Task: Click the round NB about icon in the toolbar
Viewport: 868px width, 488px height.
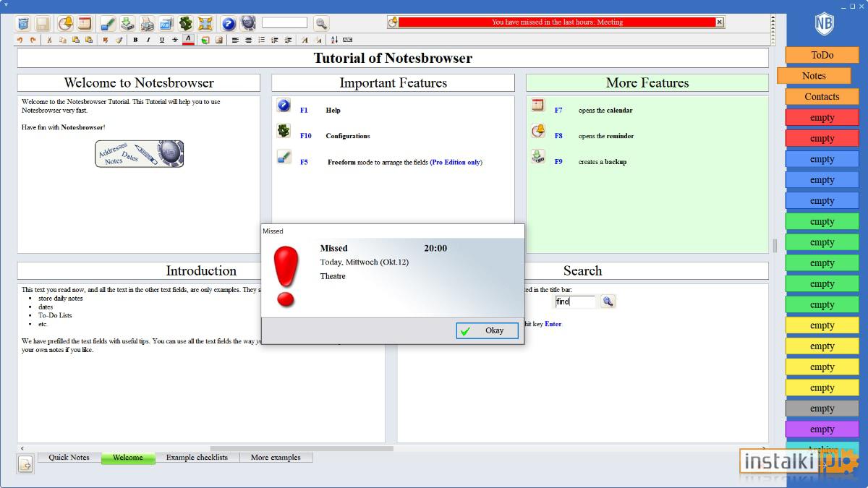Action: (247, 23)
